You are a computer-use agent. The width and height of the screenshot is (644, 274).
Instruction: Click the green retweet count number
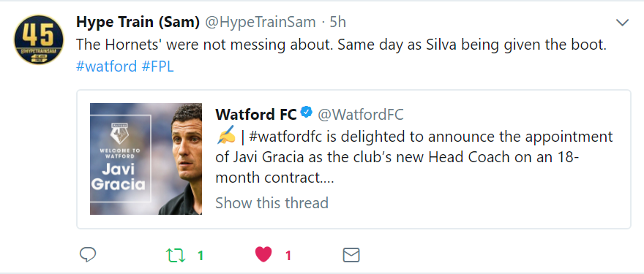[x=201, y=256]
